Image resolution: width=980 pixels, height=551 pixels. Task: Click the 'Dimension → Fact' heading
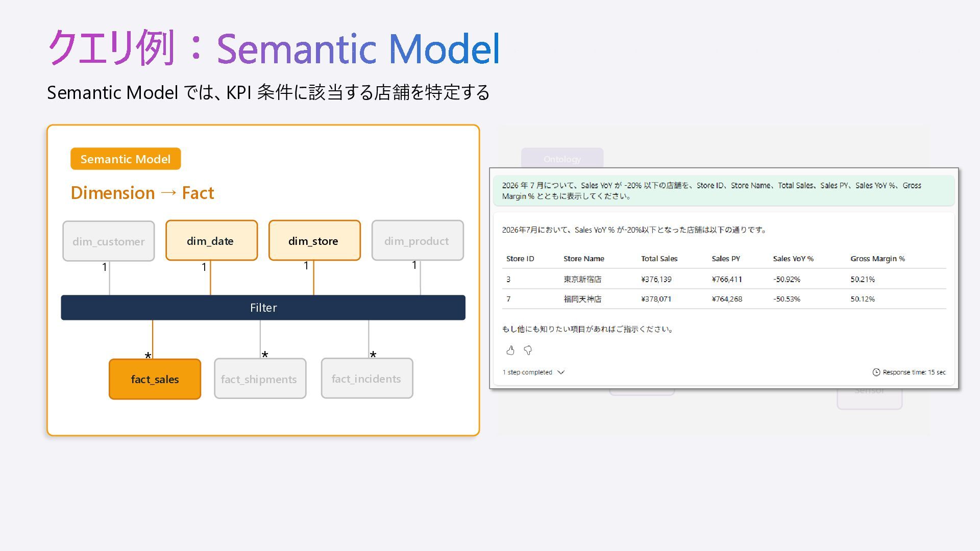[142, 193]
